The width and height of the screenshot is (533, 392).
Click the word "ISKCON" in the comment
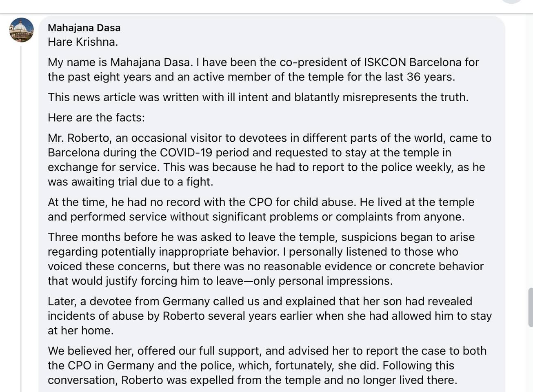click(x=385, y=62)
